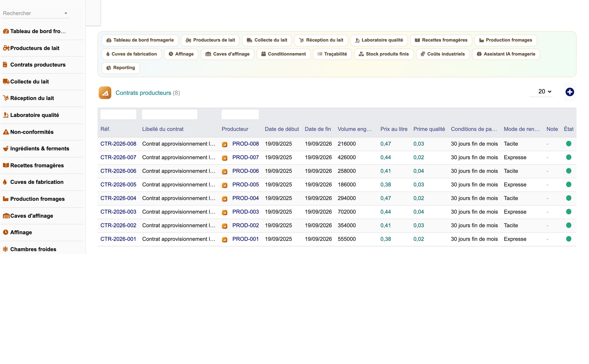Click the warning triangle icon for Non-conformités
The width and height of the screenshot is (589, 364).
pos(6,132)
